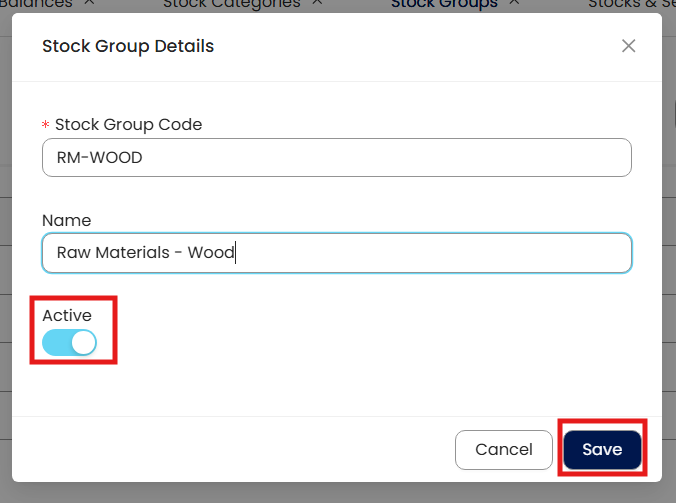Image resolution: width=676 pixels, height=503 pixels.
Task: Switch to the Stock Groups tab
Action: (444, 4)
